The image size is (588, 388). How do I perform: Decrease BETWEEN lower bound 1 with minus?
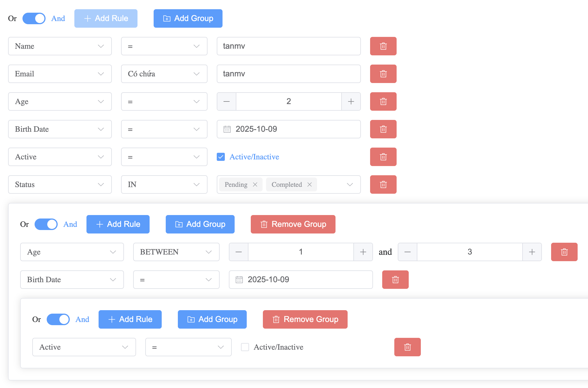239,252
